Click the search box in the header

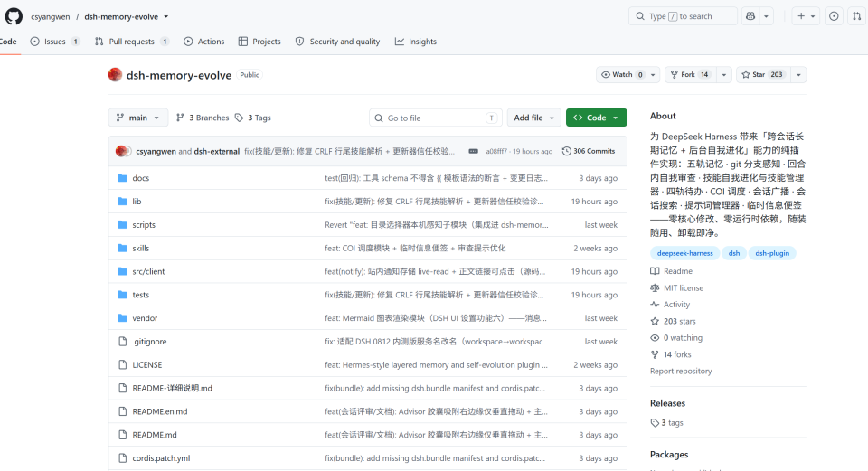[683, 16]
